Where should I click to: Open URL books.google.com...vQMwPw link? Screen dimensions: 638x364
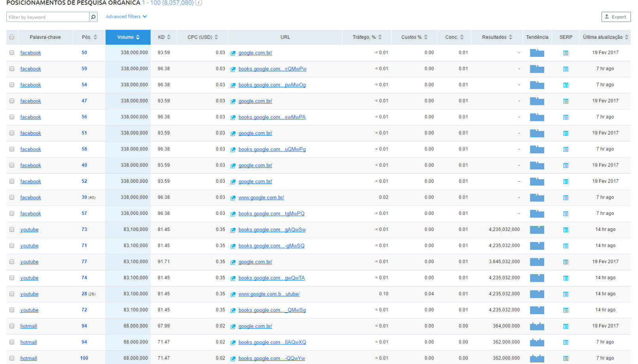(x=272, y=69)
